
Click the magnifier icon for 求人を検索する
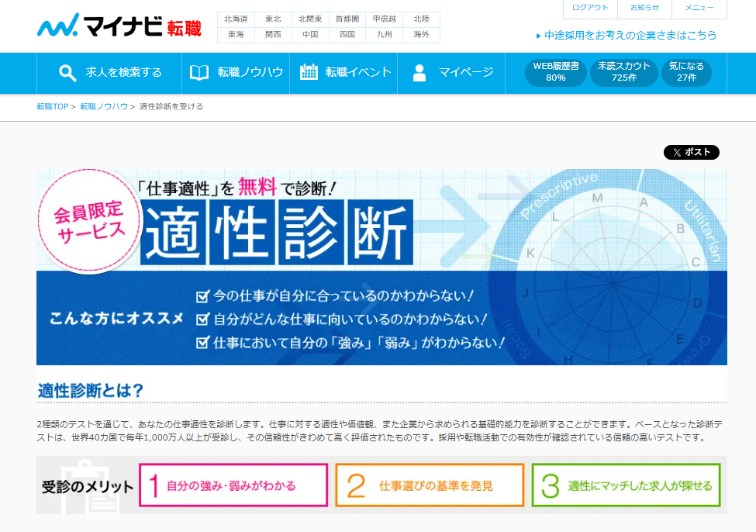point(67,73)
